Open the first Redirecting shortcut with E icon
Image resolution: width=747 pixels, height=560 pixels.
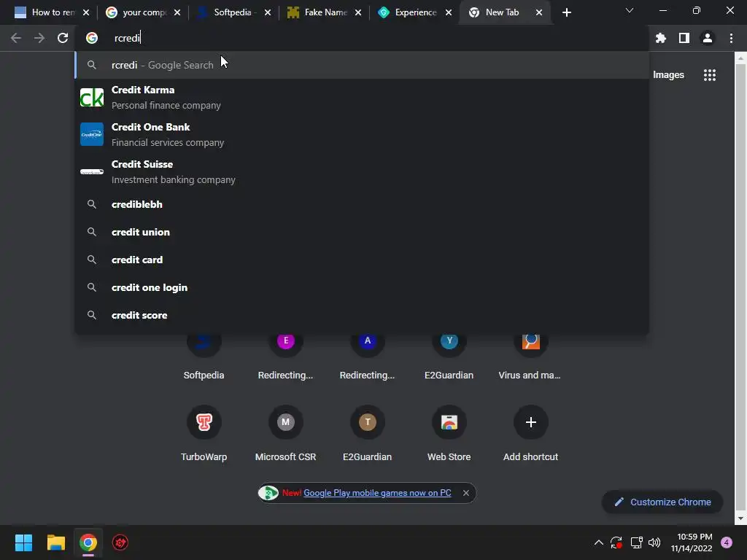(285, 355)
